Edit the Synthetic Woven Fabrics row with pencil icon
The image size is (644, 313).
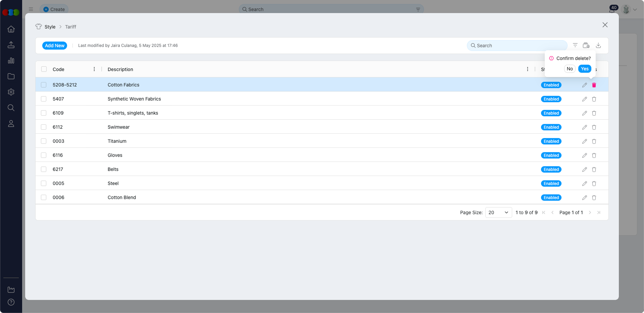coord(584,99)
